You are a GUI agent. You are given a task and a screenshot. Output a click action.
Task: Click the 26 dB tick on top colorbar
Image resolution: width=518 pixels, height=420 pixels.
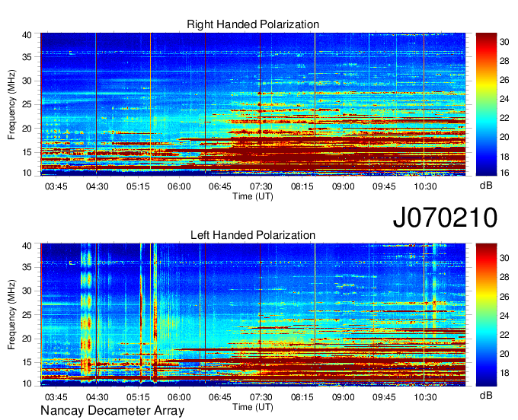click(504, 80)
